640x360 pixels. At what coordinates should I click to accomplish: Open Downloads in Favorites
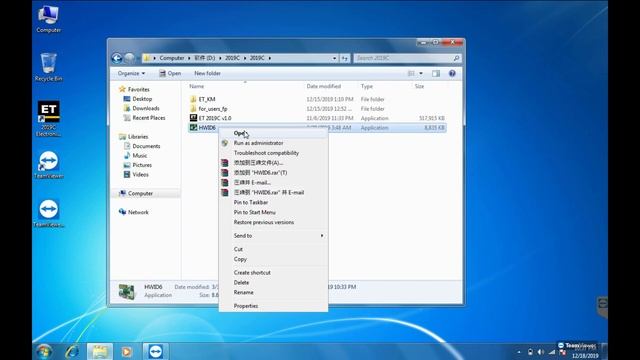coord(142,109)
